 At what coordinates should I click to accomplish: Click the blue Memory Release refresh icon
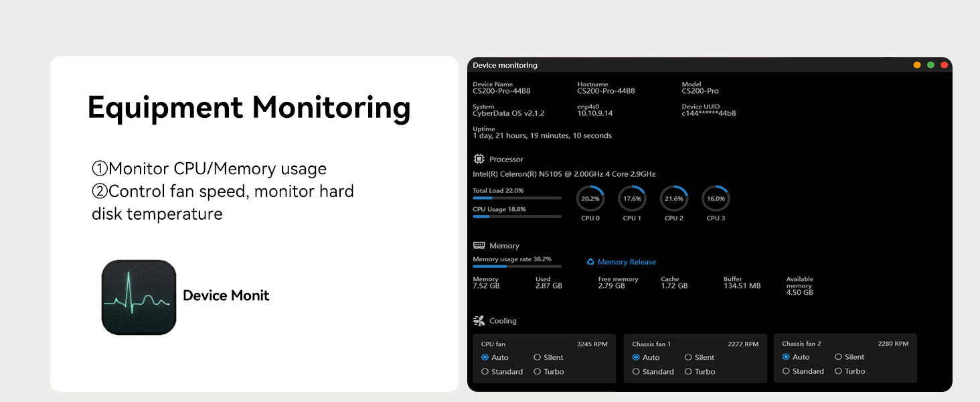(590, 262)
